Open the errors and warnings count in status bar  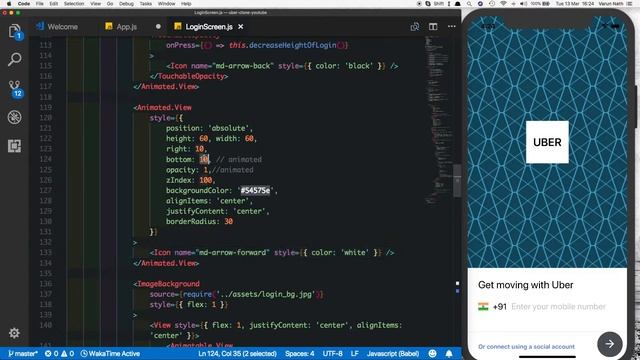[x=59, y=353]
